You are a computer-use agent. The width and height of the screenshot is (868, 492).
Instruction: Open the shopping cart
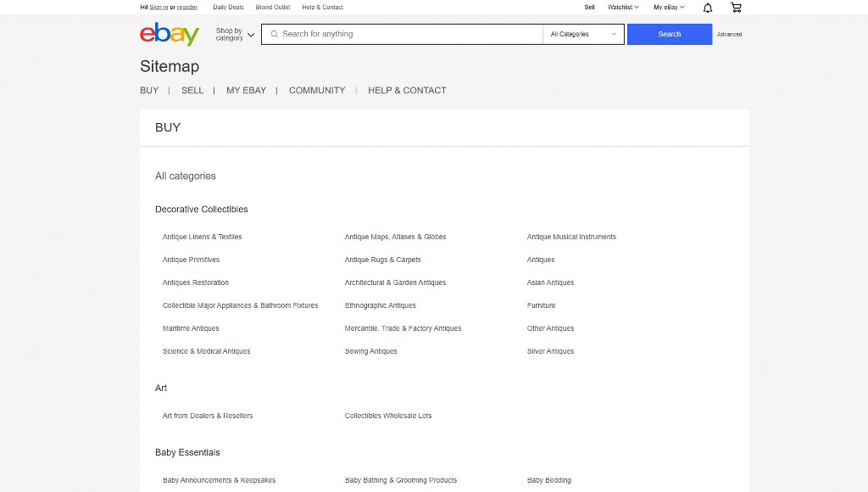click(x=736, y=7)
